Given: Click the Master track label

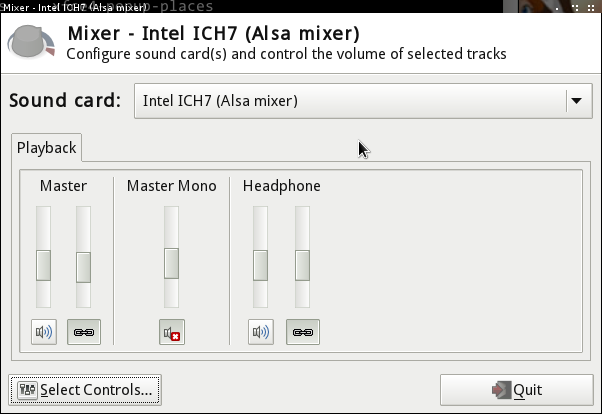Looking at the screenshot, I should 63,186.
